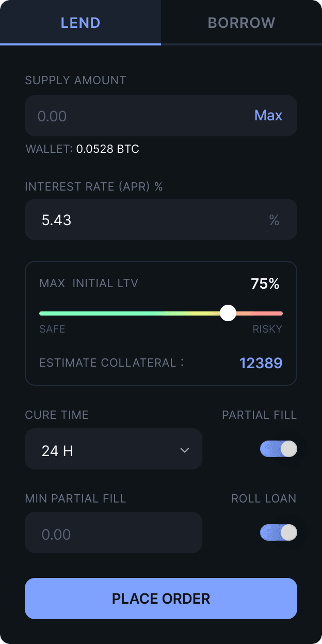Click the Min Partial Fill input
The image size is (322, 644).
[114, 533]
